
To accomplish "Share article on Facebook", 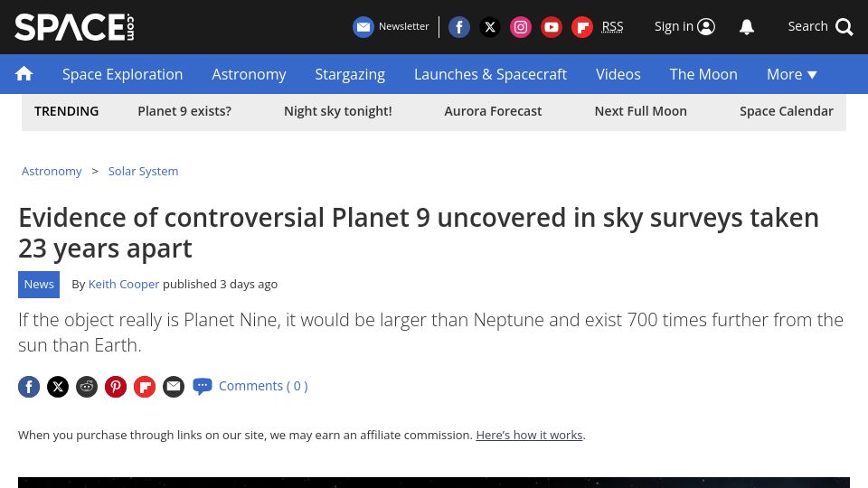I will (29, 386).
